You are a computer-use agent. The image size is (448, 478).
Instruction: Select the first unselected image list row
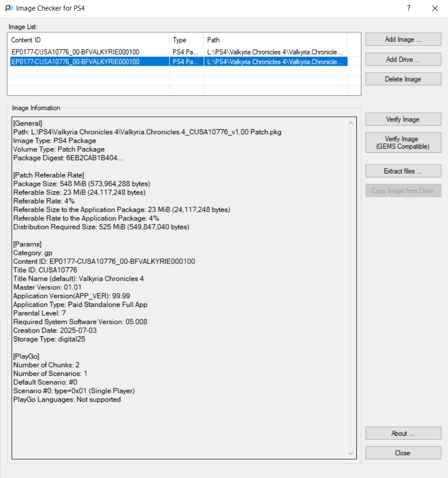point(179,52)
